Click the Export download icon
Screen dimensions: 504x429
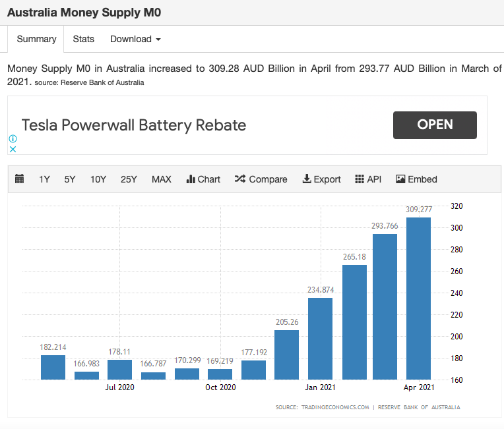click(306, 179)
